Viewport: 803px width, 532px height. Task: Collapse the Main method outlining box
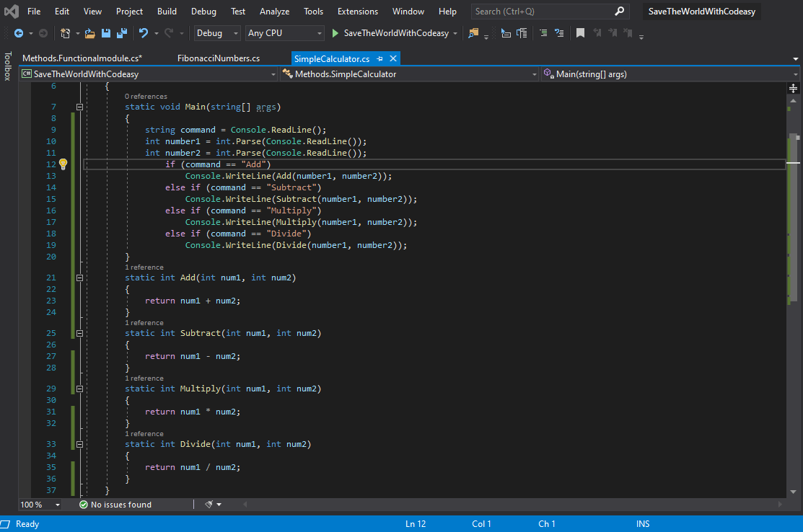click(x=79, y=107)
